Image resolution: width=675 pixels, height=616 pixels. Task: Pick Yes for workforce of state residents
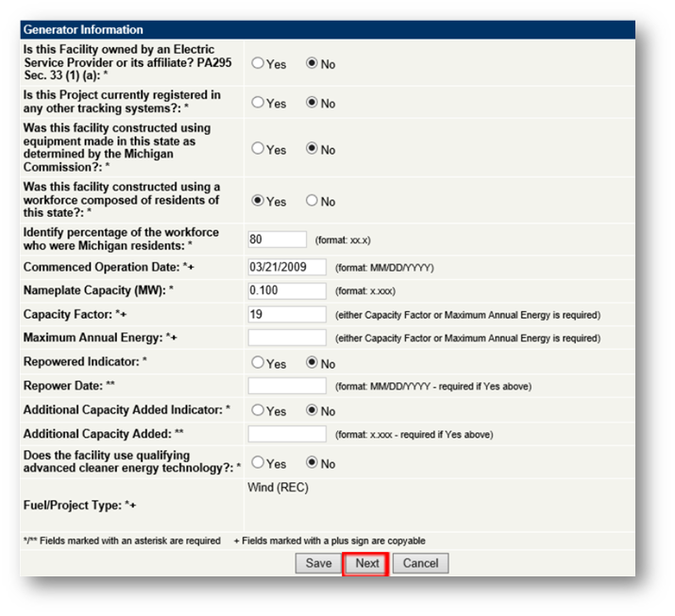coord(258,201)
